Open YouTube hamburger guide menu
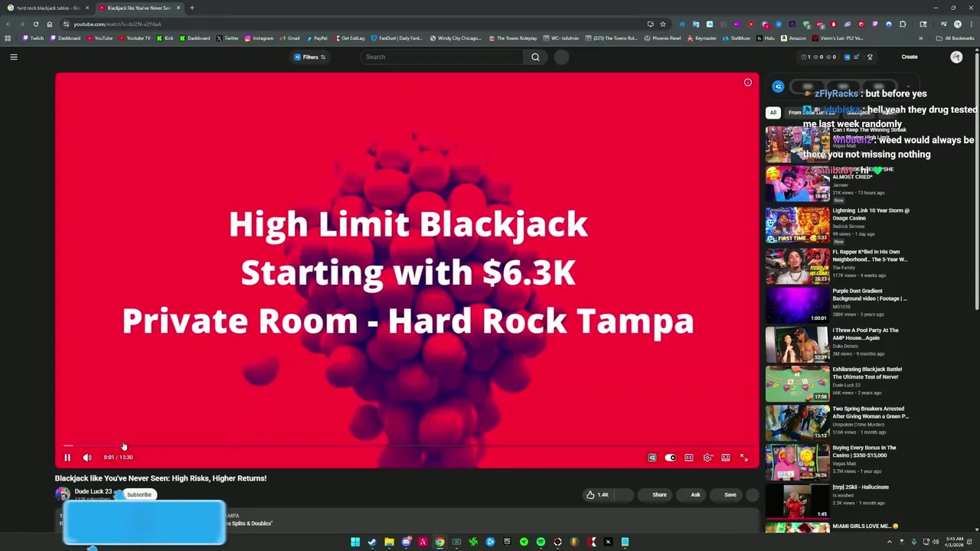This screenshot has height=551, width=980. 14,57
